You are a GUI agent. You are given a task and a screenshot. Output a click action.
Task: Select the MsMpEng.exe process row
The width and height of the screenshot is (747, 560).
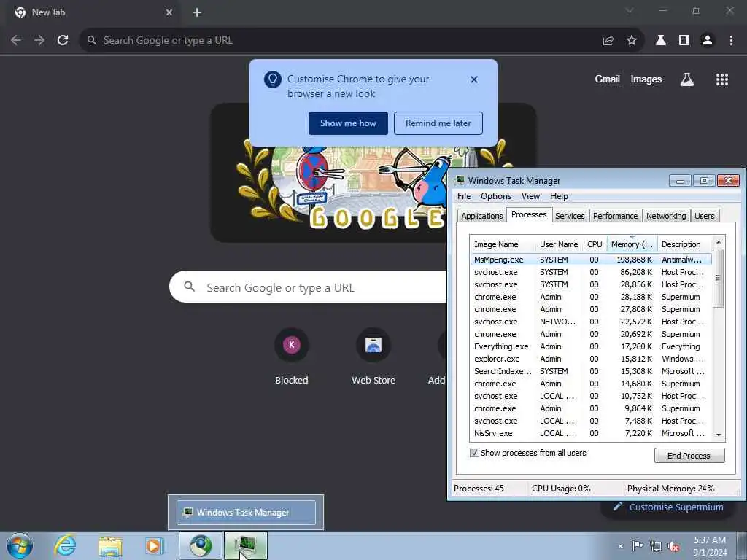click(591, 260)
